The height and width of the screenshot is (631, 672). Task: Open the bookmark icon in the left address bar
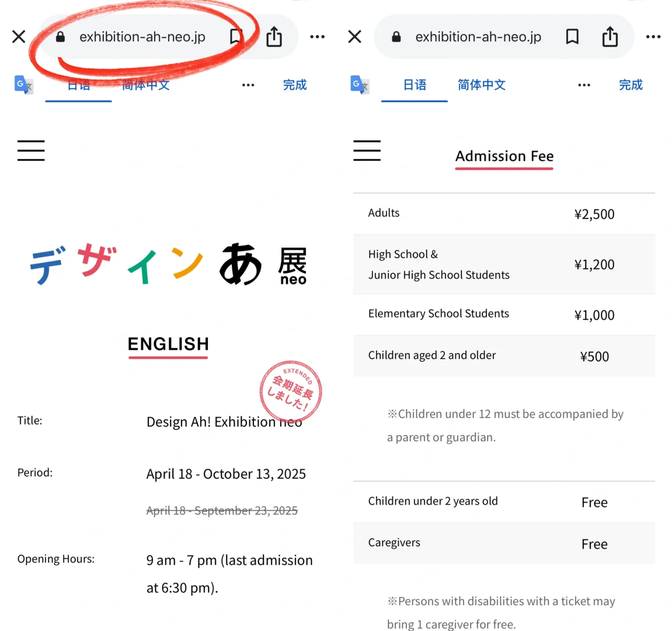(x=235, y=36)
